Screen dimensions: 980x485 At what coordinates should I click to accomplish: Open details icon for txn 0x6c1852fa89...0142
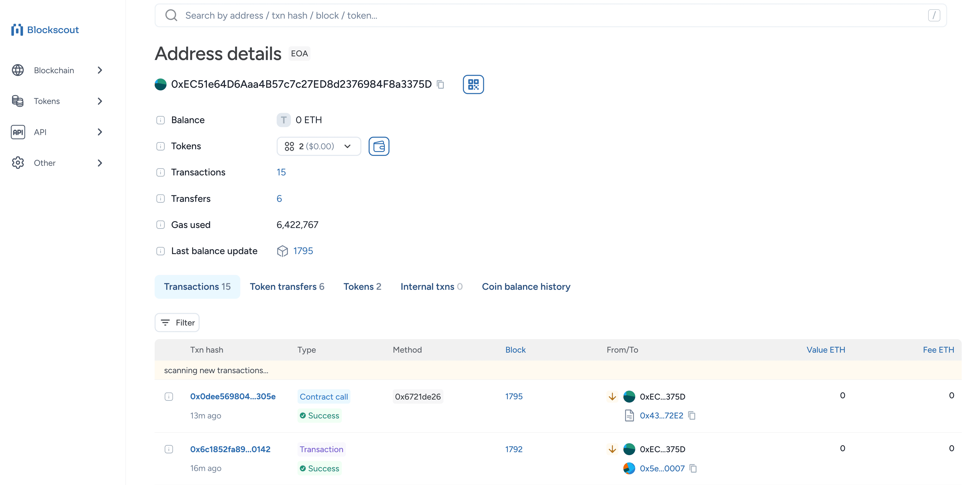tap(169, 449)
